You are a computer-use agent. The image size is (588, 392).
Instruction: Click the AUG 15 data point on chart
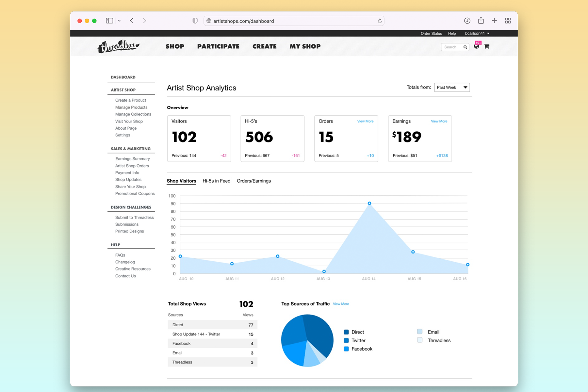point(413,252)
